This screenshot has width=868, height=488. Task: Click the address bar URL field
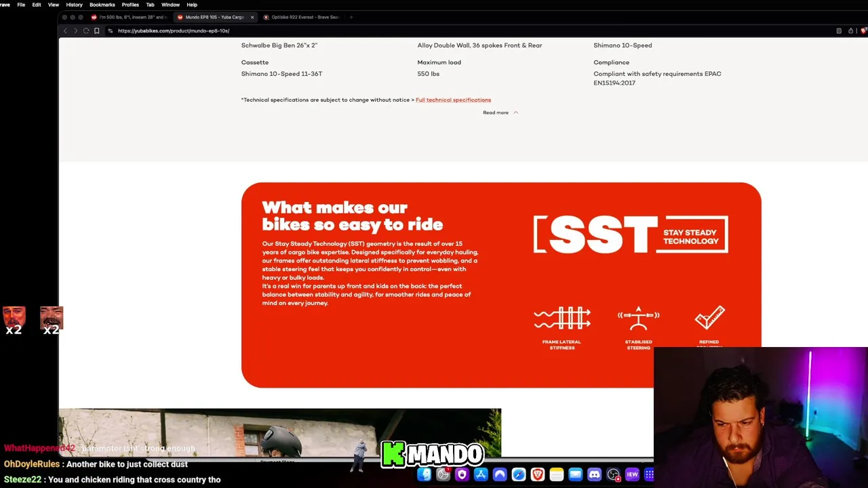[x=468, y=30]
